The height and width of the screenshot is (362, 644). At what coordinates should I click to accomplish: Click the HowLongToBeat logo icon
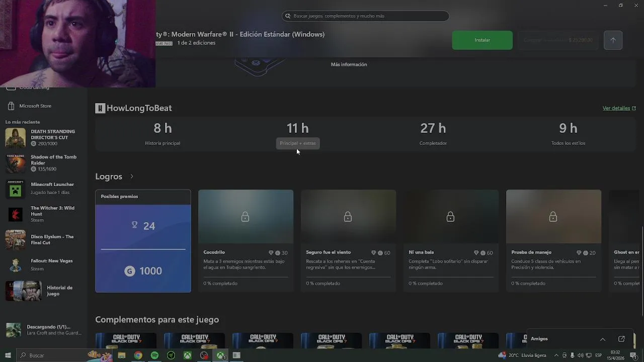click(100, 108)
